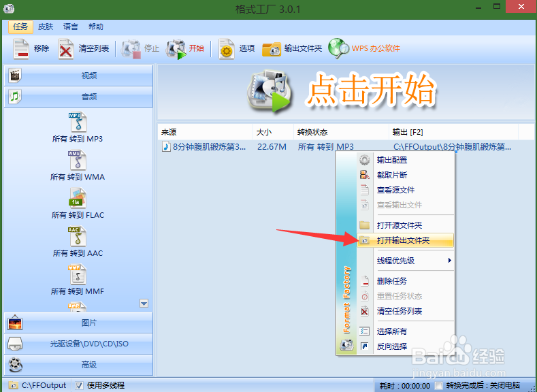Open the 语言 menu
Image resolution: width=537 pixels, height=392 pixels.
click(71, 27)
